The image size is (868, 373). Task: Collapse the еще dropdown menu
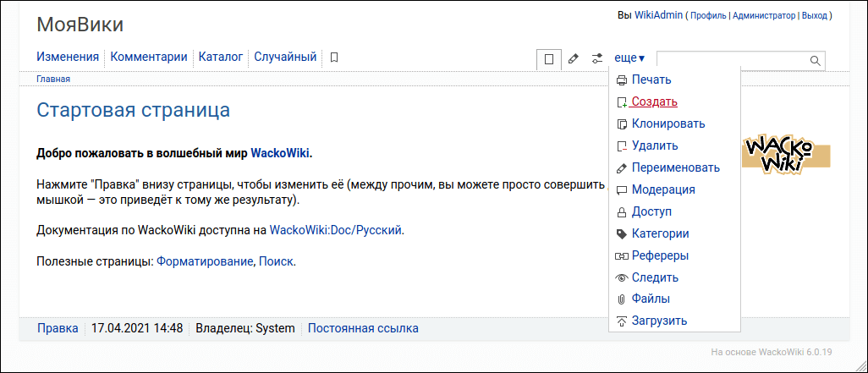click(629, 58)
